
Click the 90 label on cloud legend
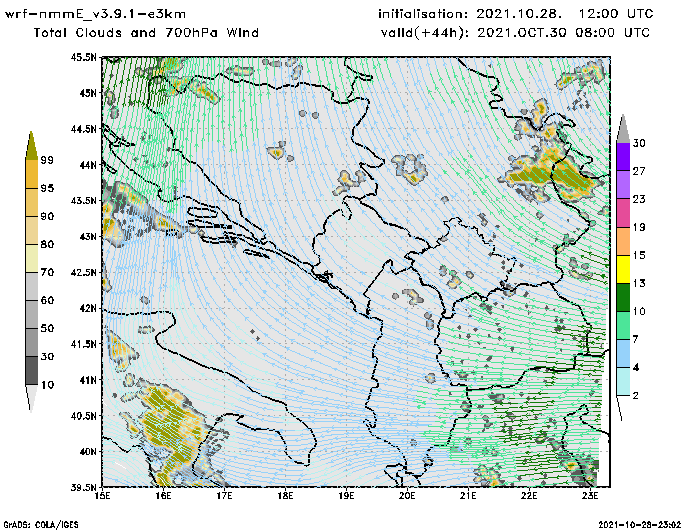tap(47, 216)
